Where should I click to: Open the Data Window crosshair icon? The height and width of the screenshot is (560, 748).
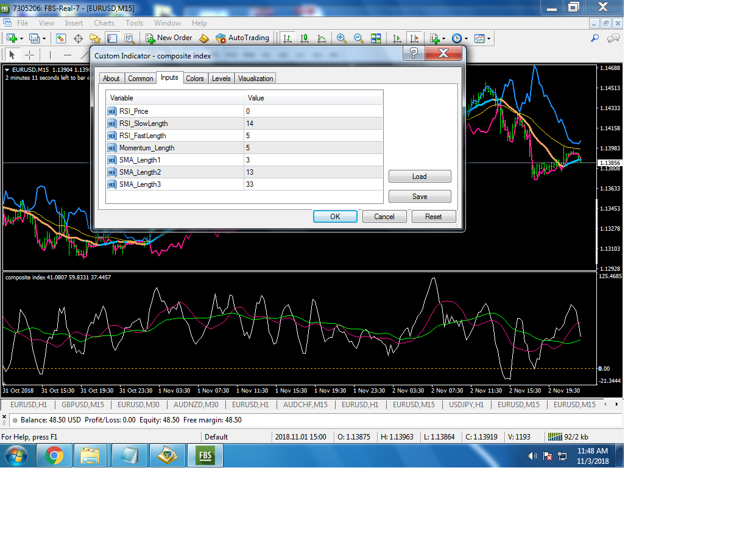coord(78,38)
